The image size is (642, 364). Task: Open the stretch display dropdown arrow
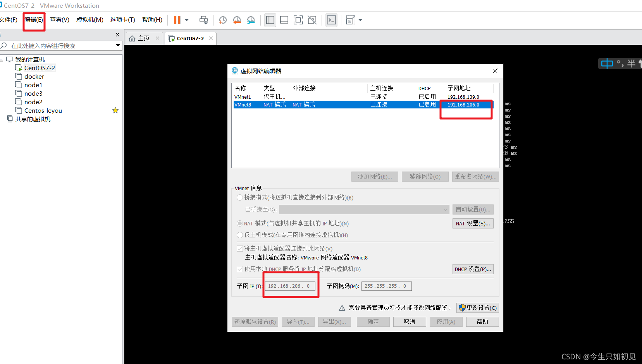(360, 20)
